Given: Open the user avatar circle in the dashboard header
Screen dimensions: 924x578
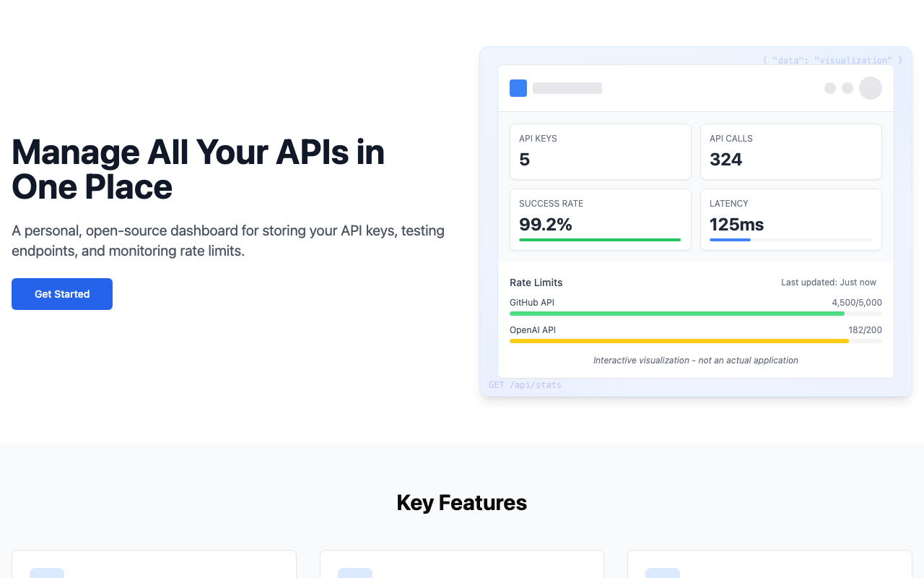Looking at the screenshot, I should click(x=871, y=87).
